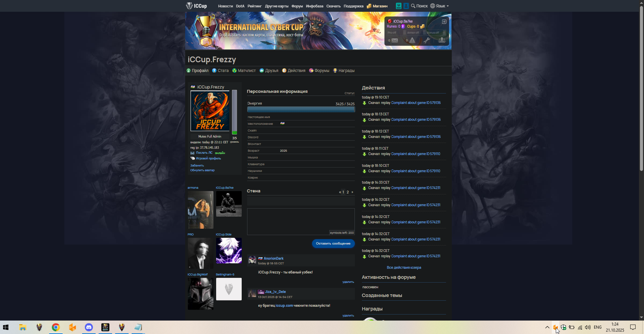Switch to the Стата tab

tap(220, 71)
